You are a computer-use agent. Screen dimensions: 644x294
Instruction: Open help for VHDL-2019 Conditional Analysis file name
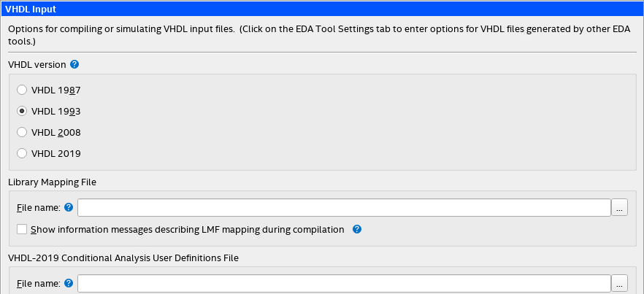[x=69, y=283]
